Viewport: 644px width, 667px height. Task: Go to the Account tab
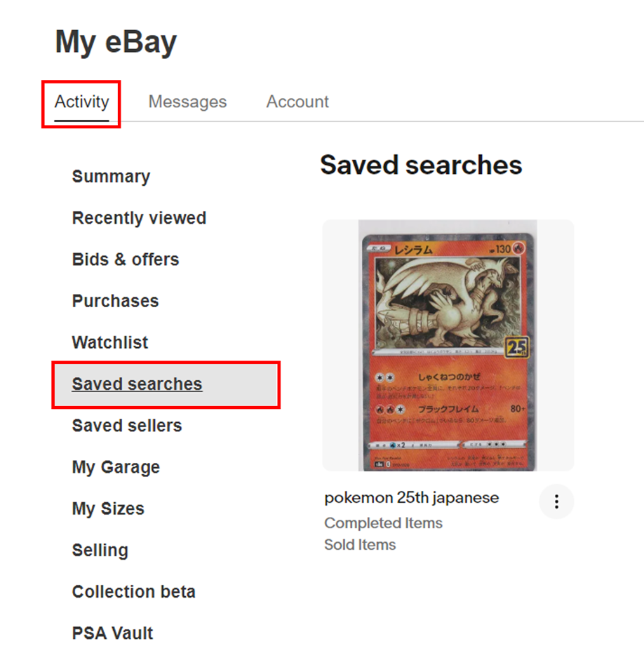[297, 102]
